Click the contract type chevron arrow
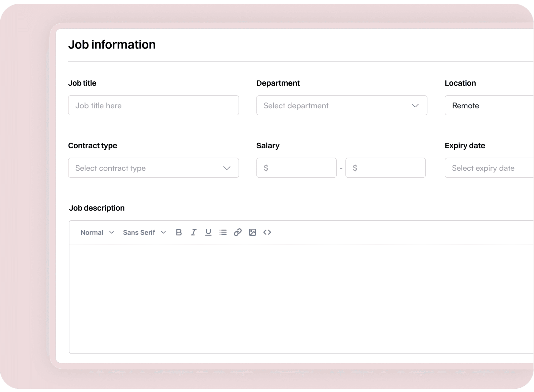The width and height of the screenshot is (534, 392). pos(227,168)
